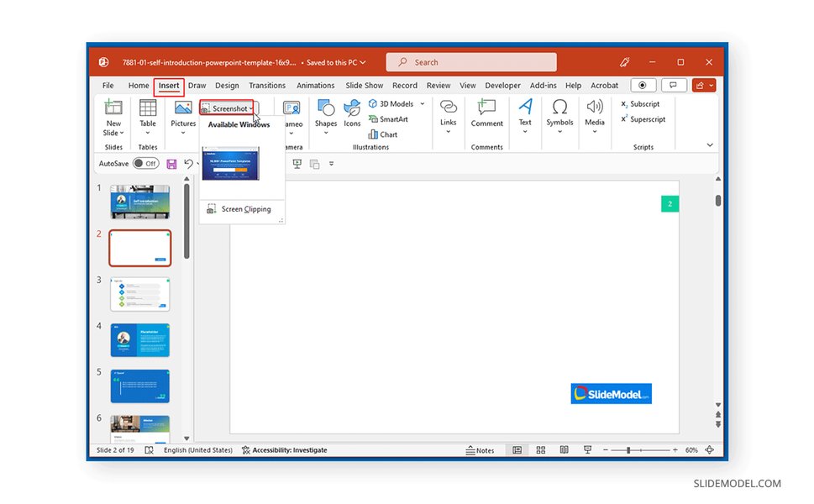This screenshot has width=814, height=504.
Task: Insert a Chart
Action: click(x=382, y=134)
